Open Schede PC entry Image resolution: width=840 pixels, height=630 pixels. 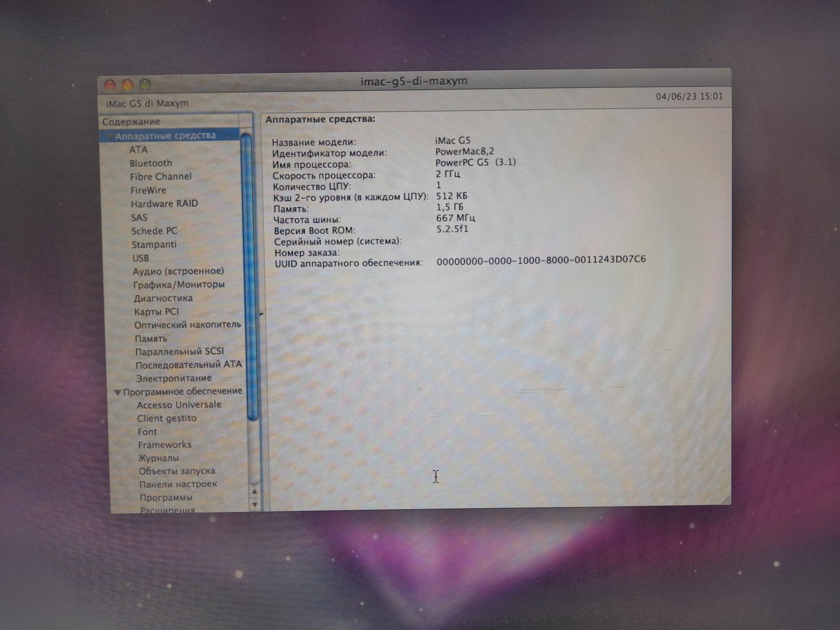point(154,231)
